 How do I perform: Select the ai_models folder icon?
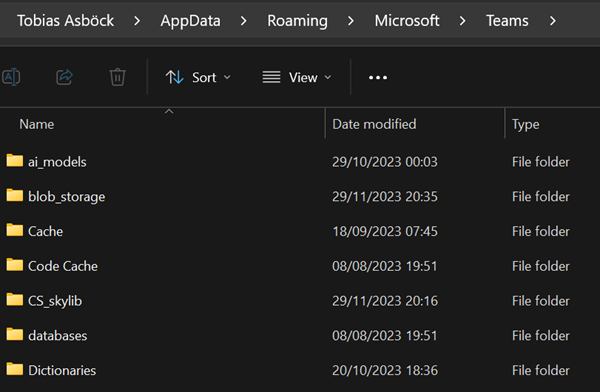[15, 160]
